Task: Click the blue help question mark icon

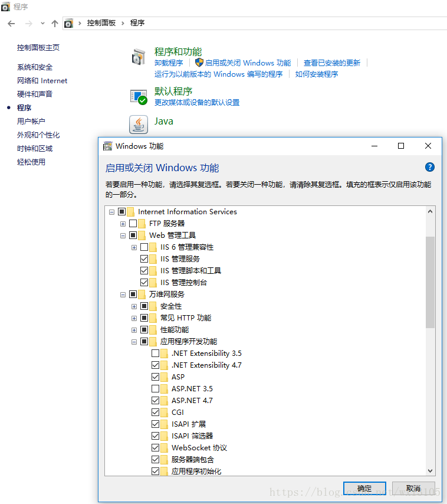Action: point(430,167)
